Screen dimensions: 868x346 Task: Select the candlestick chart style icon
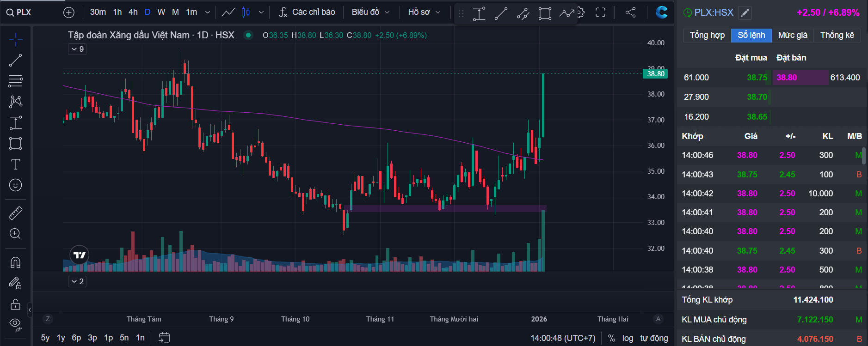pos(246,12)
